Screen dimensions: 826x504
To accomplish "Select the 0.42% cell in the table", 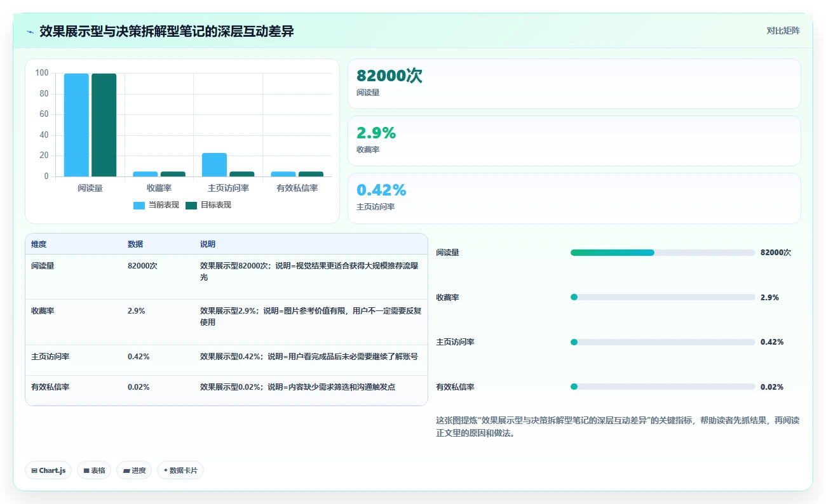I will (158, 360).
